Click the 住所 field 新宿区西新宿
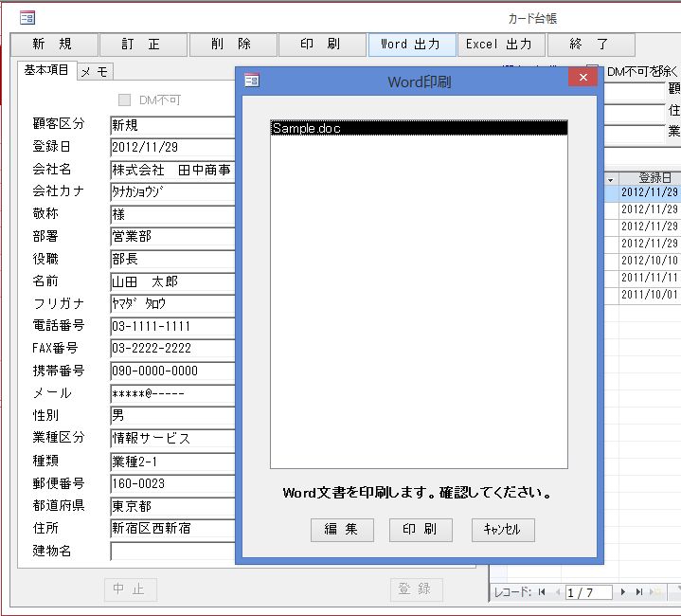The height and width of the screenshot is (616, 681). coord(172,529)
